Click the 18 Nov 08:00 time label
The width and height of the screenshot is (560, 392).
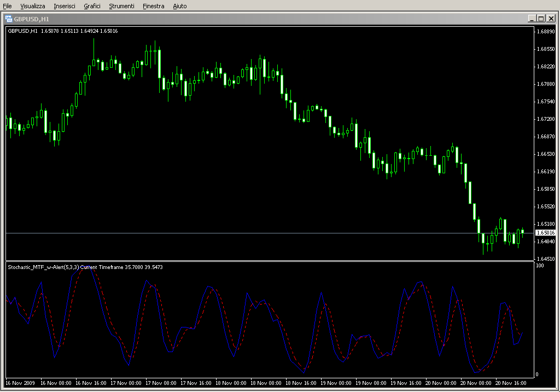(x=266, y=383)
